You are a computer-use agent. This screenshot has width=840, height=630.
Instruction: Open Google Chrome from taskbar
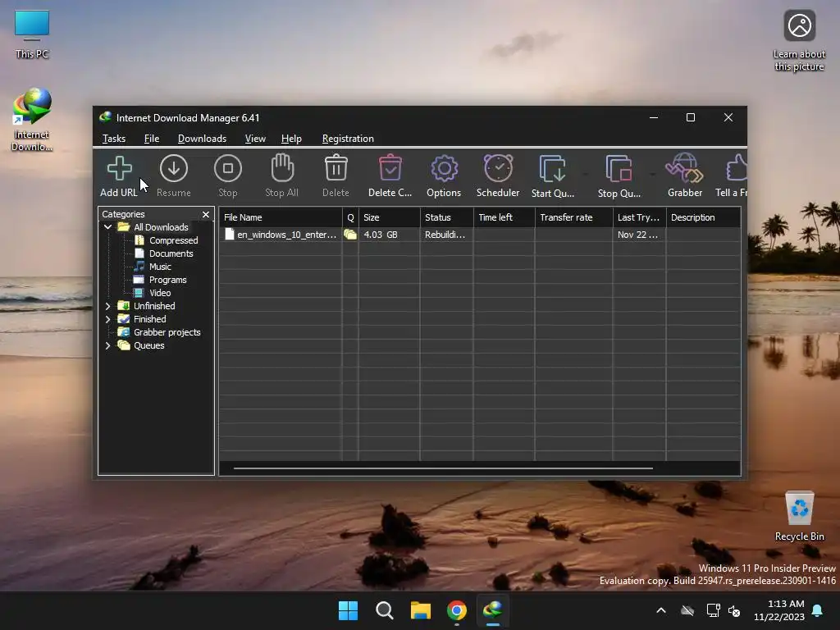coord(457,610)
